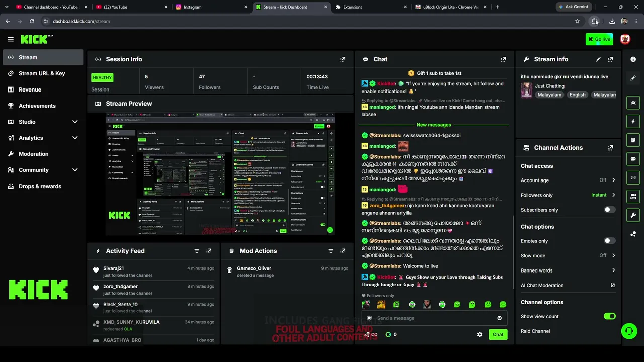Click the green support headset button

629,331
